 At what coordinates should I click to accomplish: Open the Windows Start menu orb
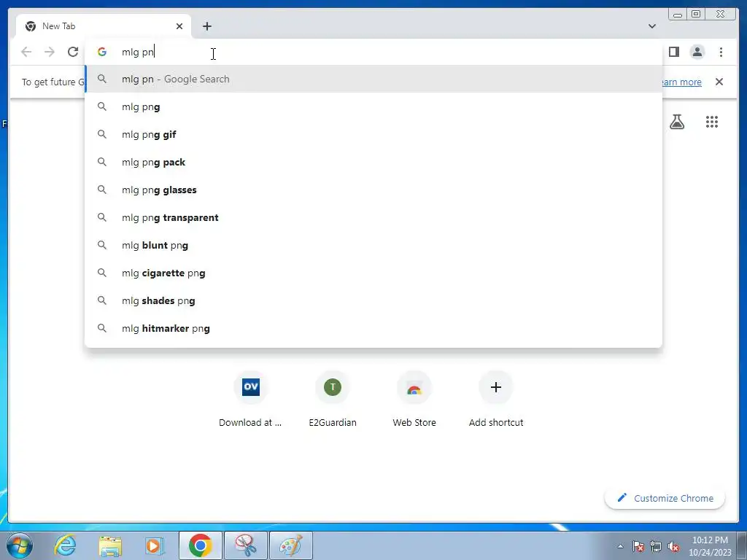pyautogui.click(x=19, y=545)
